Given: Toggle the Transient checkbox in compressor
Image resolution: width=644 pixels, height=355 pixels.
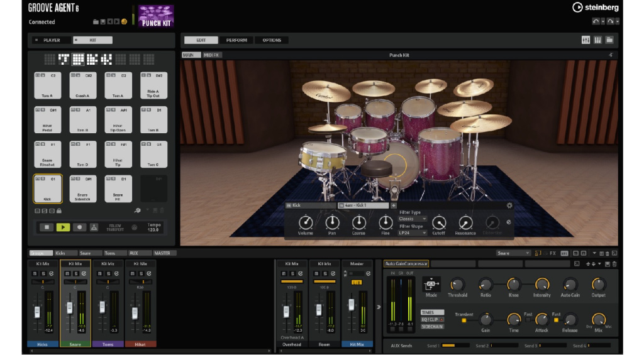Looking at the screenshot, I should click(x=464, y=320).
